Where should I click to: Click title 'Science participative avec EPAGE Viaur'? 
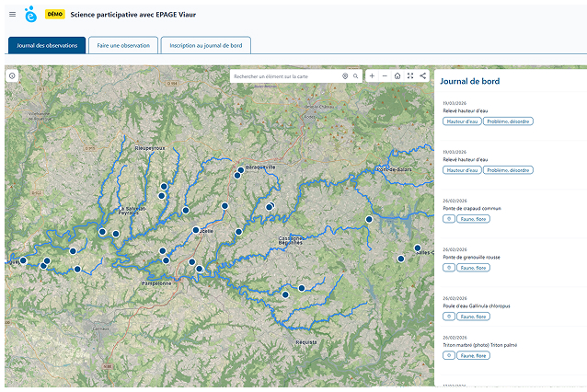pos(132,15)
